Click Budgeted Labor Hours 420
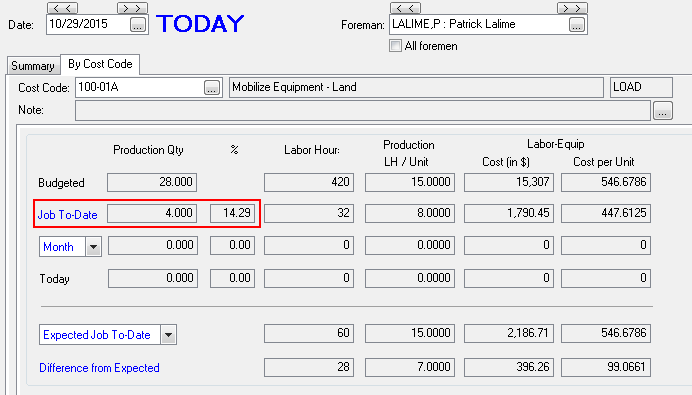Screen dimensions: 692x395 click(x=309, y=182)
